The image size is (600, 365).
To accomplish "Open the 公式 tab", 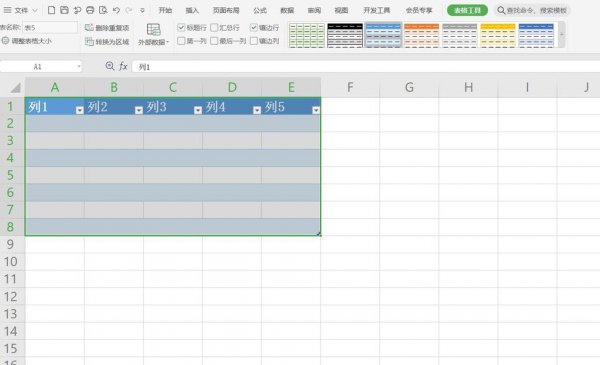I will click(259, 10).
